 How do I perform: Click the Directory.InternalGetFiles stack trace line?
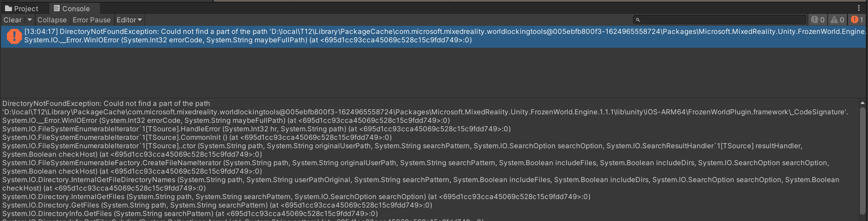point(296,197)
